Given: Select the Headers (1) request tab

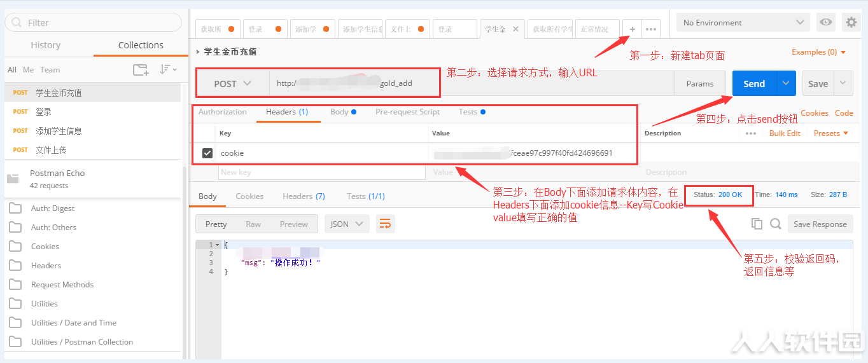Looking at the screenshot, I should tap(287, 112).
